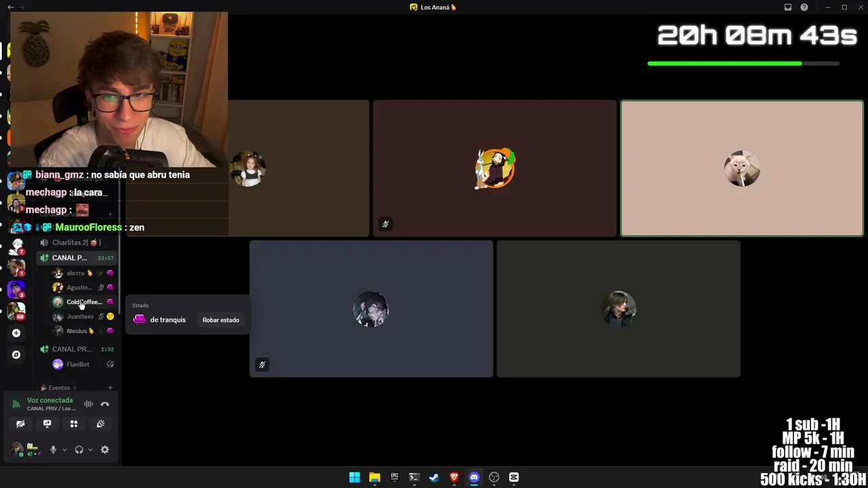The image size is (868, 488).
Task: Open voice connection signal details icon
Action: (16, 404)
